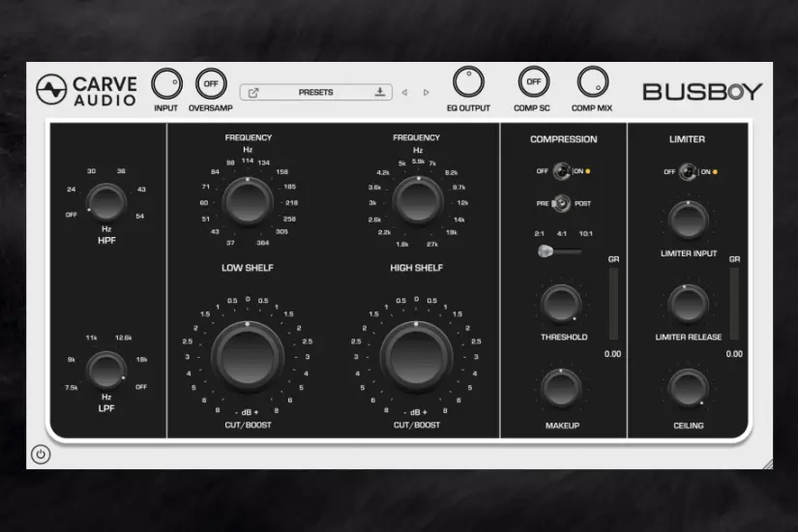Click the open external preset icon
The image size is (798, 532).
click(x=253, y=93)
